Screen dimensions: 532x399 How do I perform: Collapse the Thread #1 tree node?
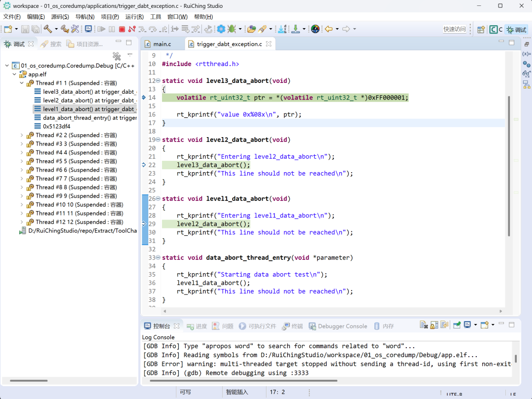click(22, 83)
